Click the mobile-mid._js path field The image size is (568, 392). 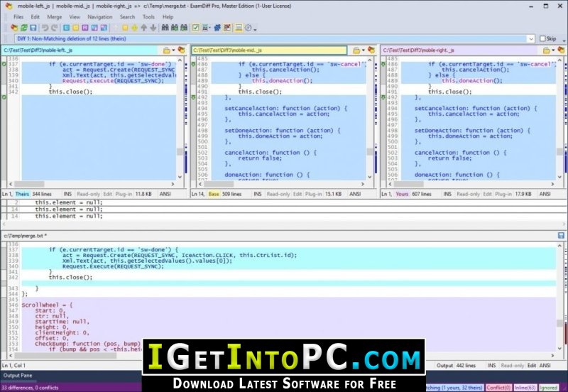click(x=269, y=50)
